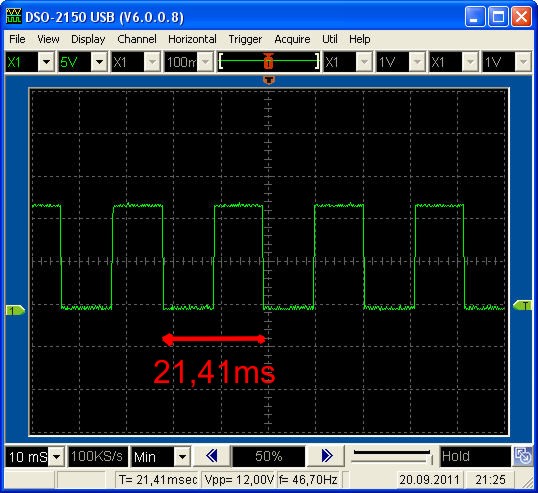Click the slider next to the Hold field
538x493 pixels.
(x=392, y=456)
